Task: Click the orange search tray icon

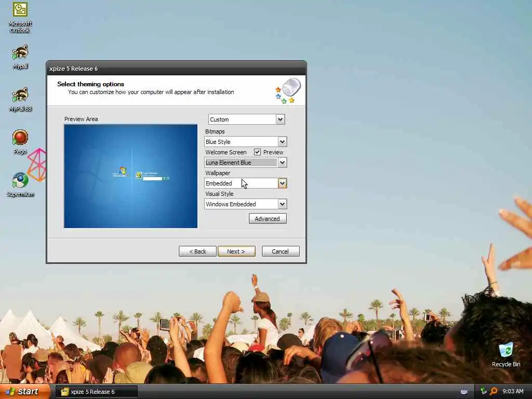Action: click(494, 391)
